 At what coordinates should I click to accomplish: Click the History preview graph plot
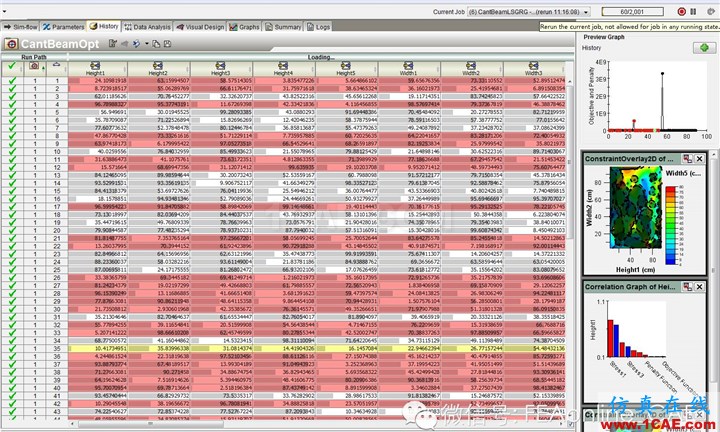[658, 95]
